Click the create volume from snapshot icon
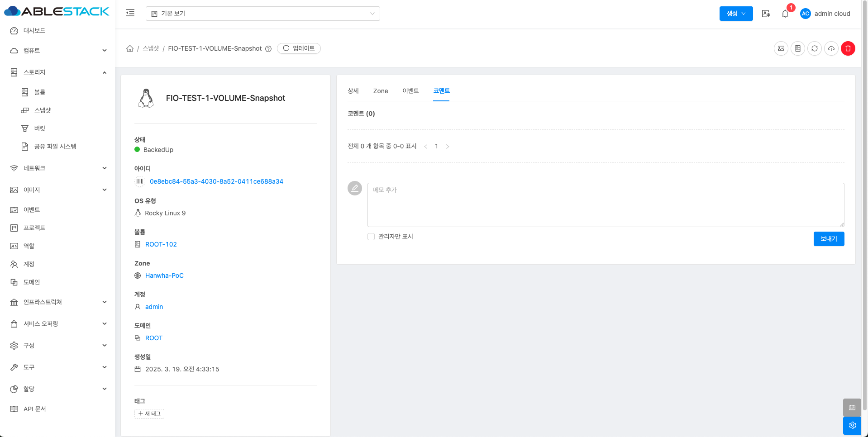 pos(797,48)
